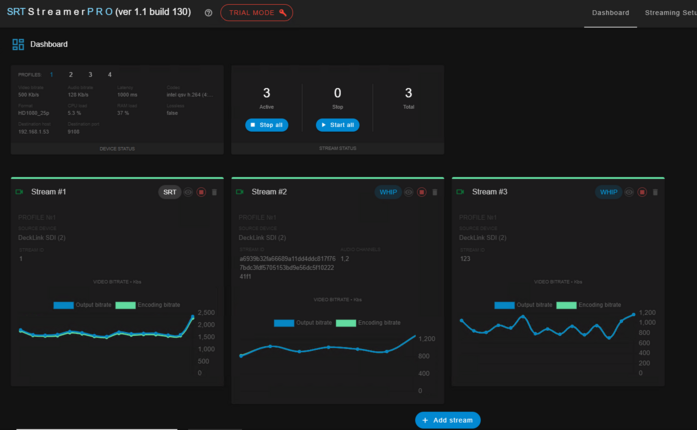Open the Dashboard tab in top navigation
The width and height of the screenshot is (697, 430).
(x=610, y=13)
